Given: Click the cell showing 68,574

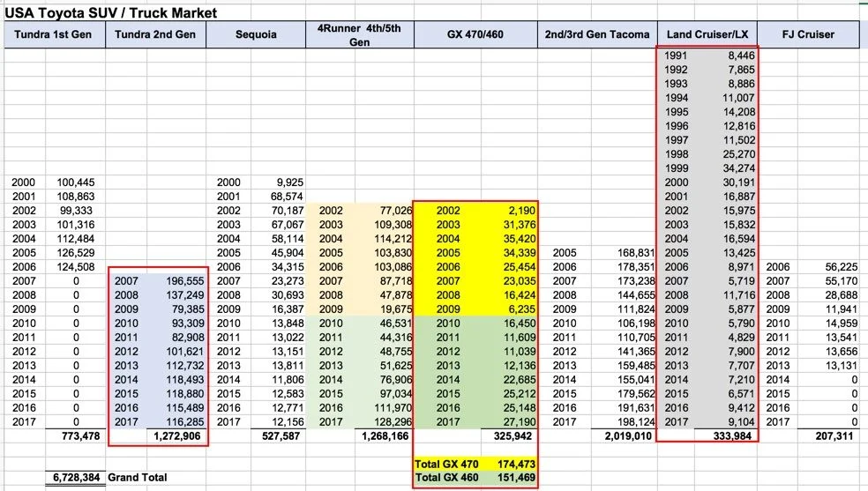Looking at the screenshot, I should point(288,197).
